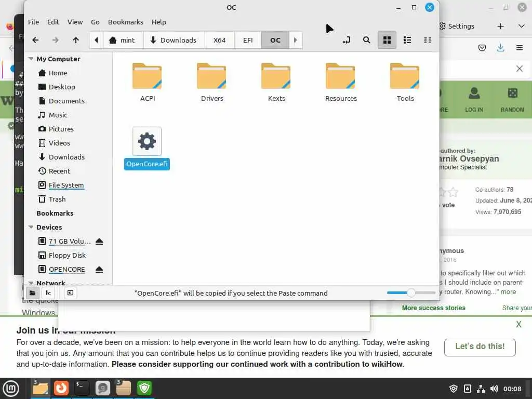
Task: Dismiss the wikiHow donation banner
Action: [x=519, y=324]
